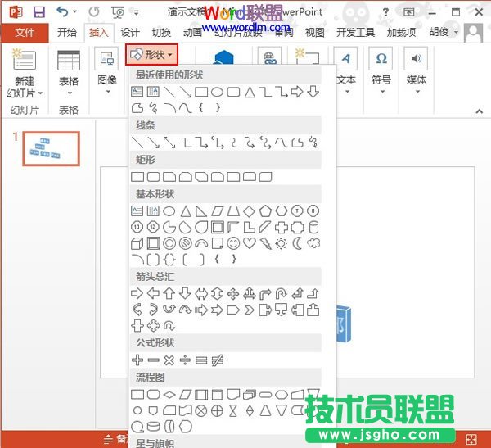Screen dimensions: 491x448
Task: Select the heart shape
Action: (250, 243)
